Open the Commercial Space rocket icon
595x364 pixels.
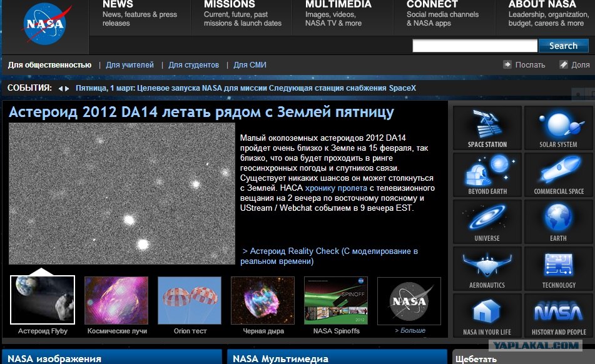coord(558,174)
